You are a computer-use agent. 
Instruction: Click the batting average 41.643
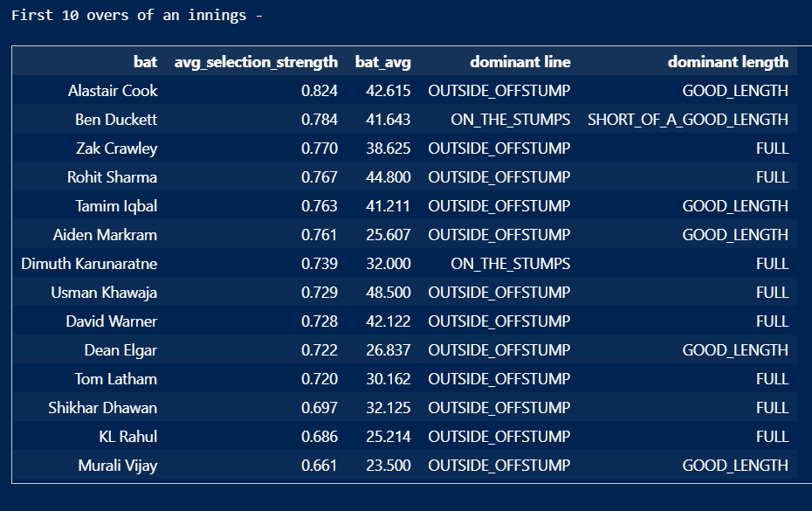pyautogui.click(x=388, y=120)
